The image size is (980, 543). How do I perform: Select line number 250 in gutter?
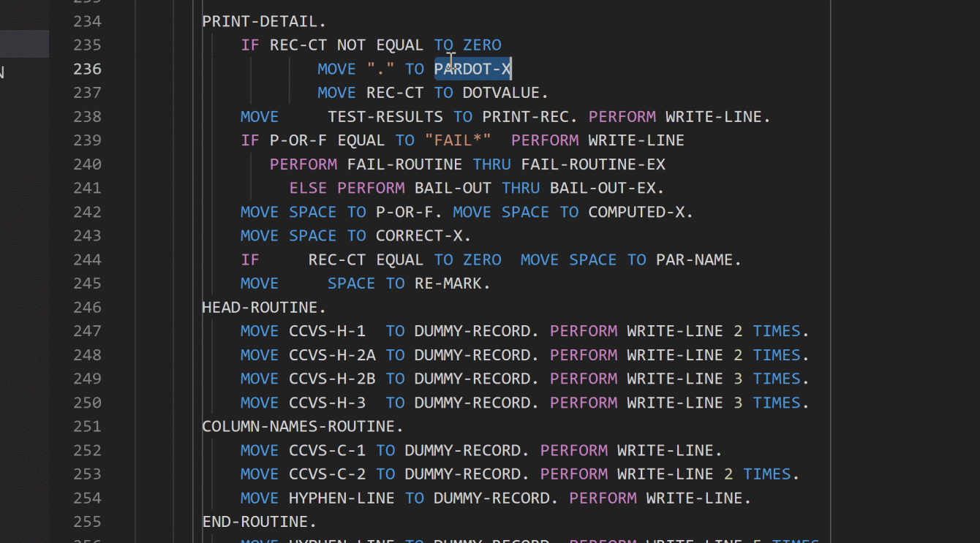87,403
